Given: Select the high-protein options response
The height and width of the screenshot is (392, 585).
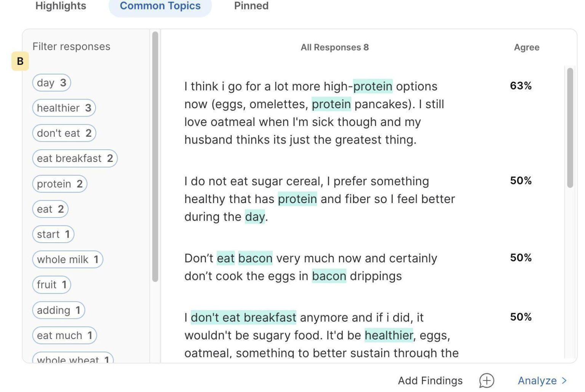Looking at the screenshot, I should point(314,113).
